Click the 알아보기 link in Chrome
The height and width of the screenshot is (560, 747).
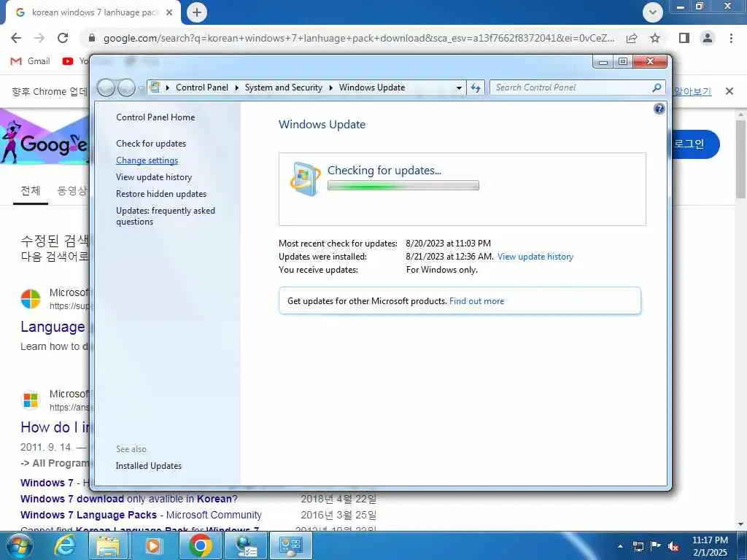[692, 91]
